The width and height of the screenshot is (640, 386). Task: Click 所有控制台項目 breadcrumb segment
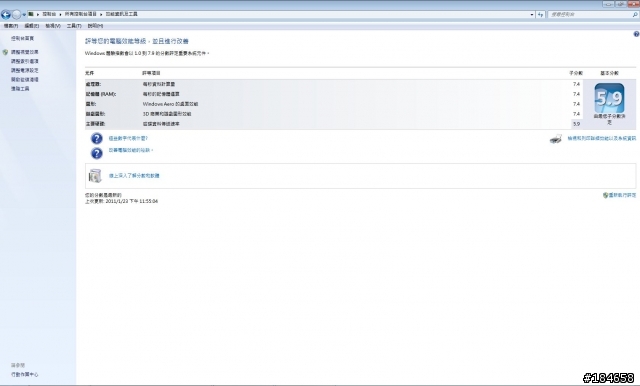tap(80, 14)
